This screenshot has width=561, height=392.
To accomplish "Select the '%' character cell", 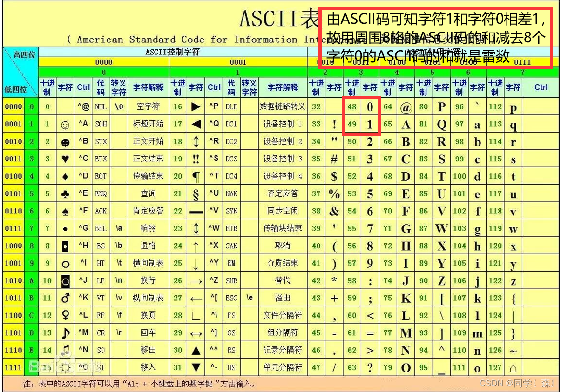I will click(x=334, y=194).
